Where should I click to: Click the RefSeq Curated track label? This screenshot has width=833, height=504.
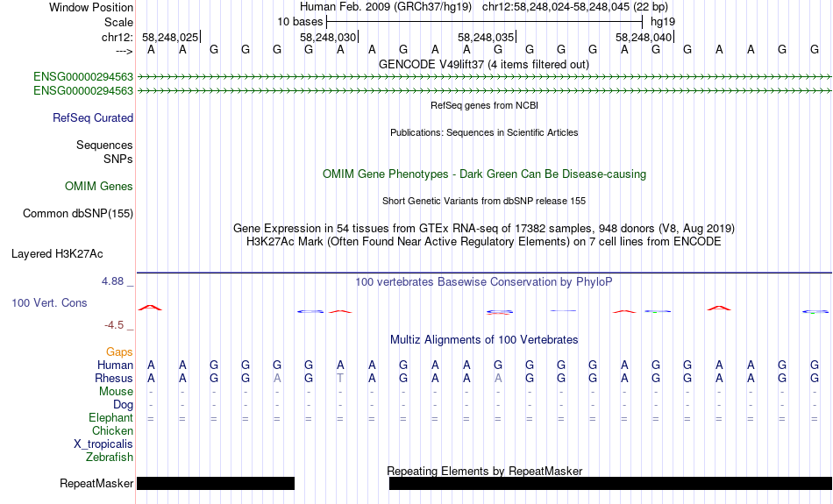[92, 118]
